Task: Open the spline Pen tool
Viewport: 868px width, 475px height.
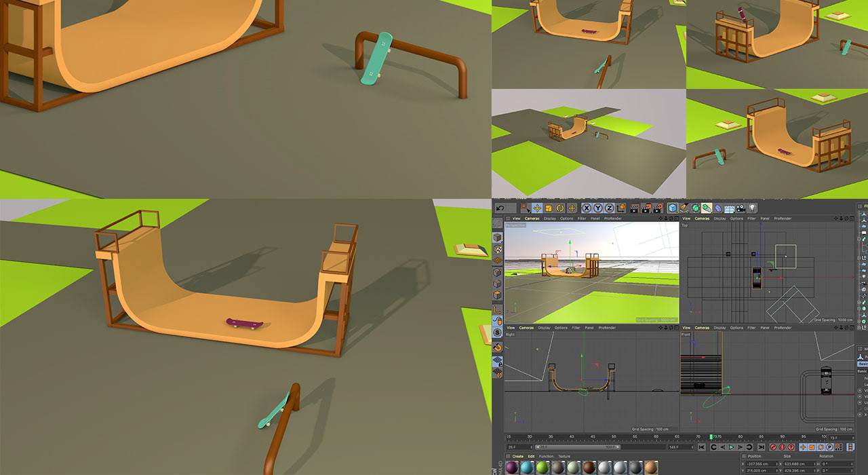Action: click(684, 208)
